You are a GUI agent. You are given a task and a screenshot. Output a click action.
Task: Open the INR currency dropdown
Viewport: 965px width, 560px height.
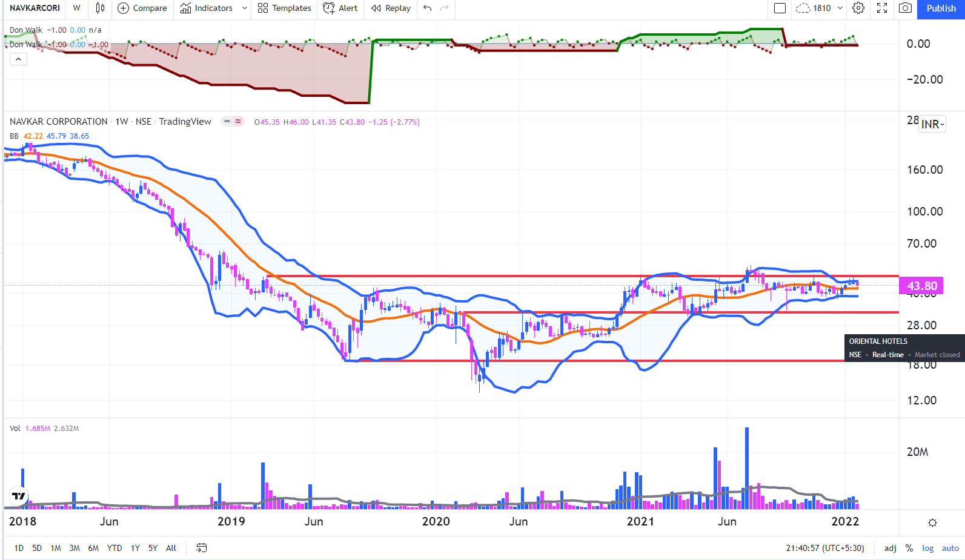[933, 125]
